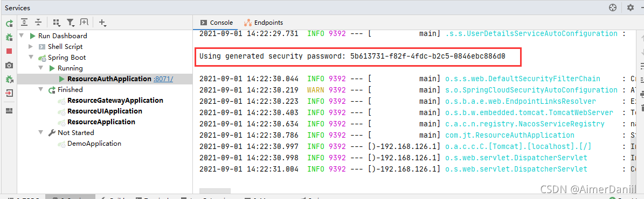Select DemoApplication in the tree
The width and height of the screenshot is (644, 199).
coord(94,143)
